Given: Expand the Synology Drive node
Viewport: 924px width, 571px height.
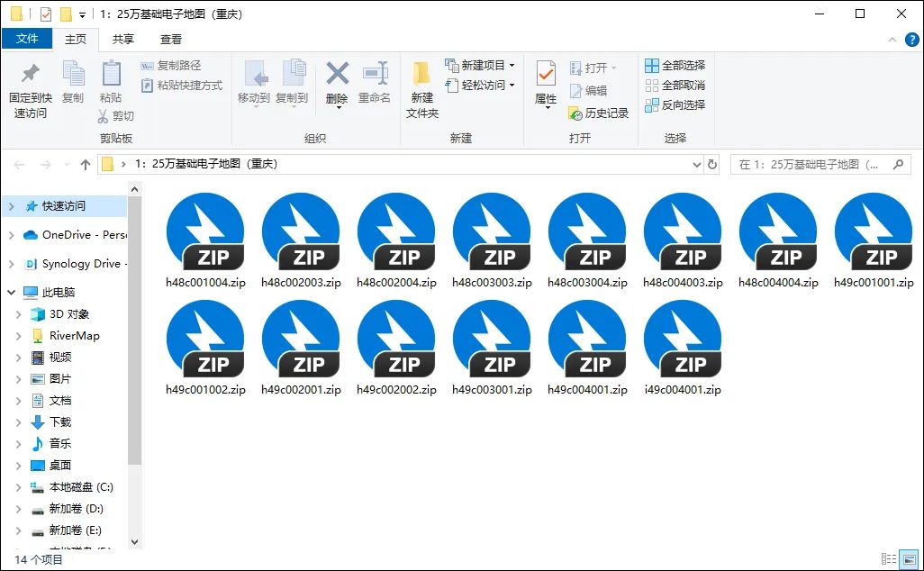Looking at the screenshot, I should point(11,264).
